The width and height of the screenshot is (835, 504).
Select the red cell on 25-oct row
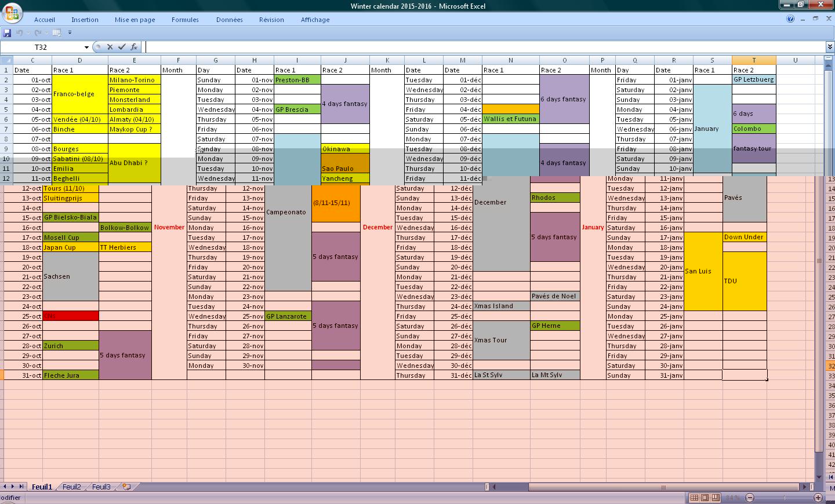[x=71, y=316]
